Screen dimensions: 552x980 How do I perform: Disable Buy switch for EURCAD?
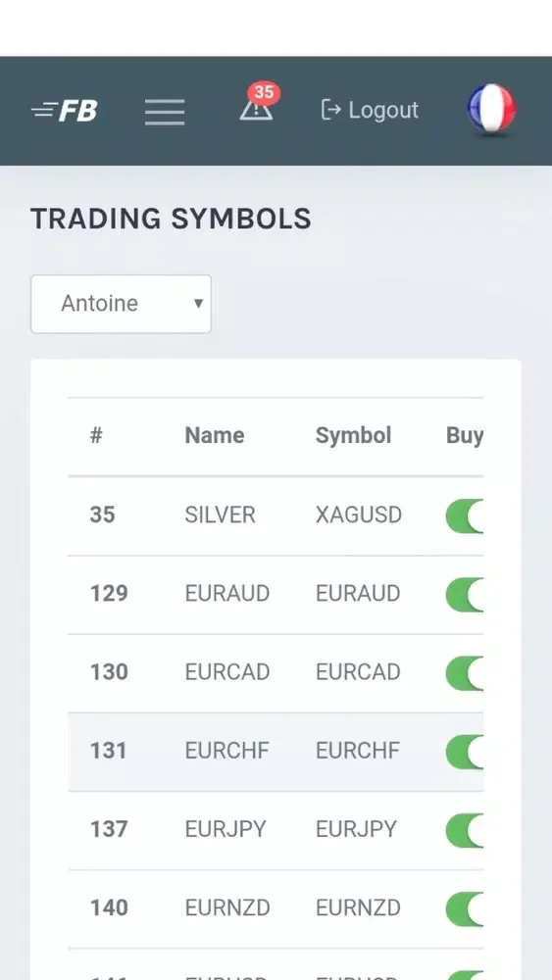[465, 673]
